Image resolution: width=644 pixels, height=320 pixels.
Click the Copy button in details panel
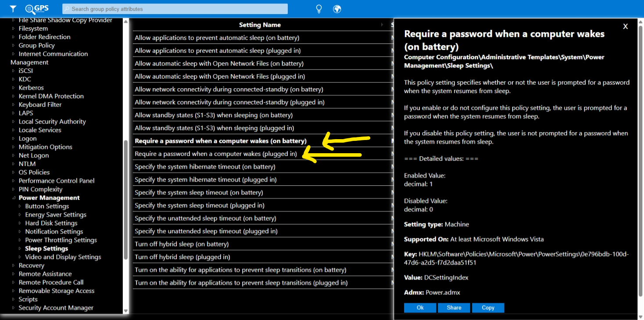click(488, 308)
